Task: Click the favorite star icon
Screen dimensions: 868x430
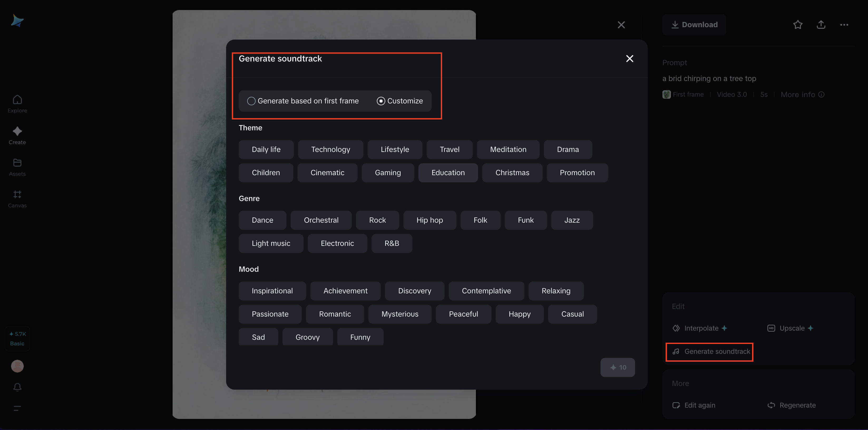Action: (798, 25)
